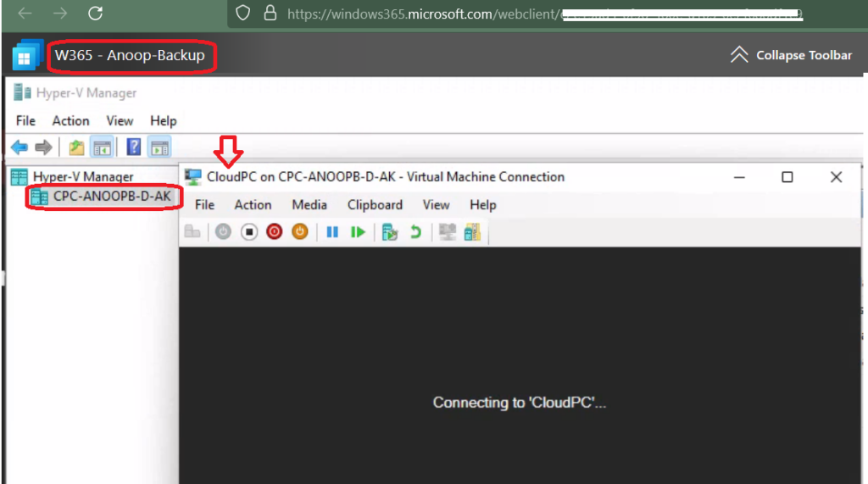Click the green Reset play icon
This screenshot has height=484, width=868.
pos(358,232)
